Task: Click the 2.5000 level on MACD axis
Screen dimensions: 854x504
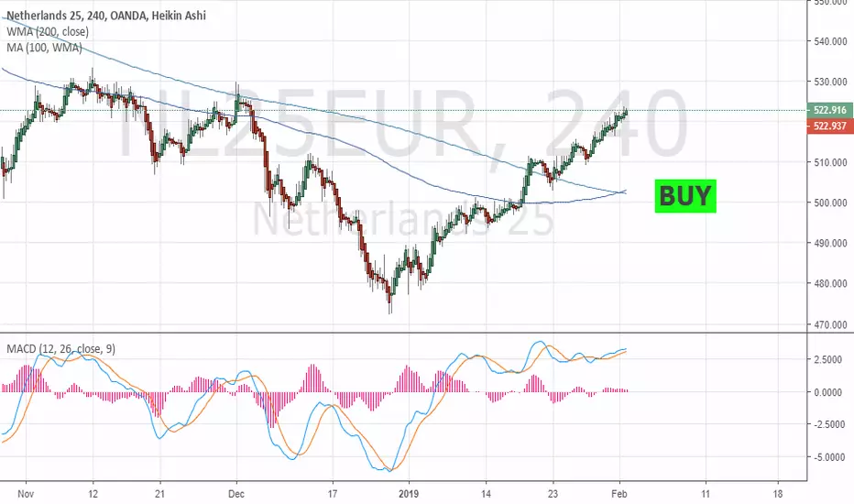Action: point(830,359)
